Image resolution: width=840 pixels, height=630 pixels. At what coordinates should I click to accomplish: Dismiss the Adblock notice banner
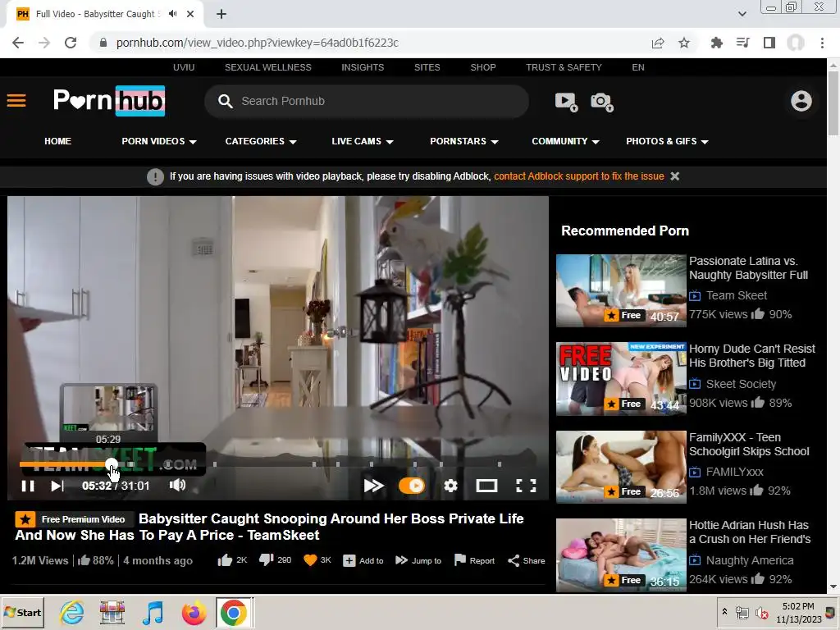click(675, 176)
